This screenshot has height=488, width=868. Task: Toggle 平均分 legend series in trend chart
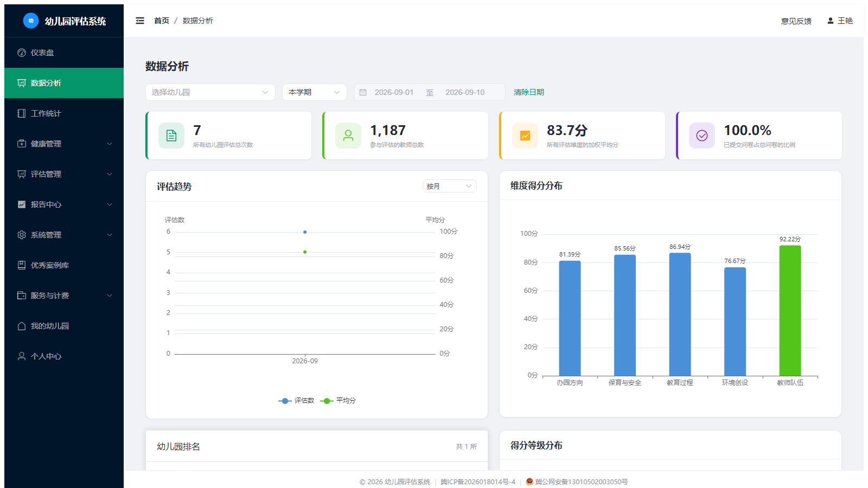pos(338,401)
